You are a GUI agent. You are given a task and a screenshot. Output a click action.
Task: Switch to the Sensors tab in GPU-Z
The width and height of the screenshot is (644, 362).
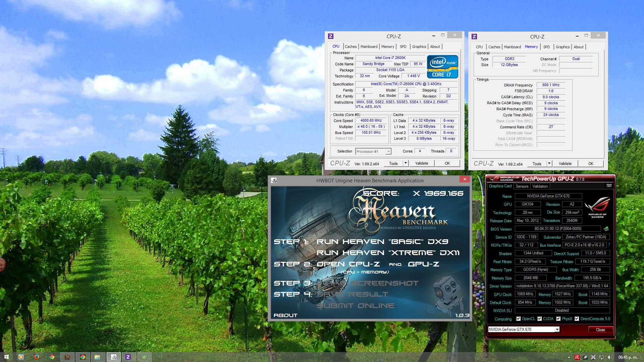(x=522, y=186)
